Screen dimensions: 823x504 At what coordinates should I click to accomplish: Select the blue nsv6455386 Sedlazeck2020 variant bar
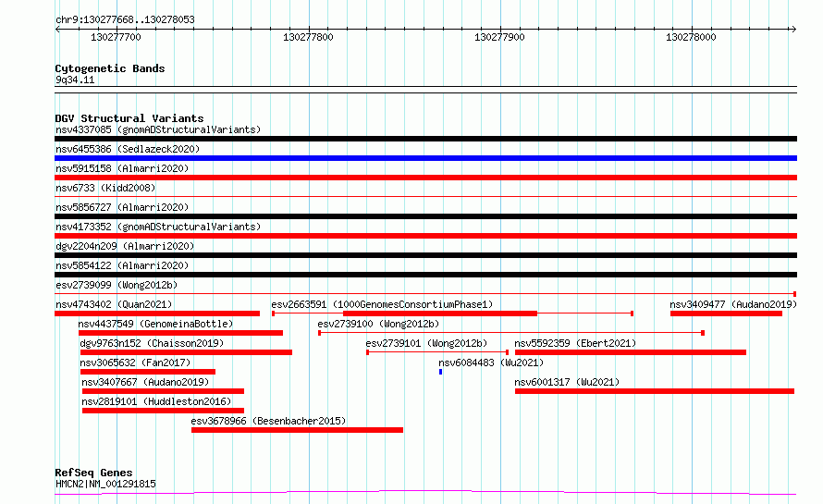coord(425,158)
